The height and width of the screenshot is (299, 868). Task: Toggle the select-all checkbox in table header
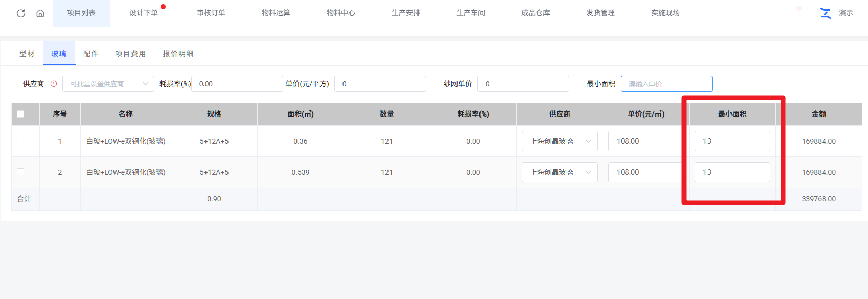[20, 114]
